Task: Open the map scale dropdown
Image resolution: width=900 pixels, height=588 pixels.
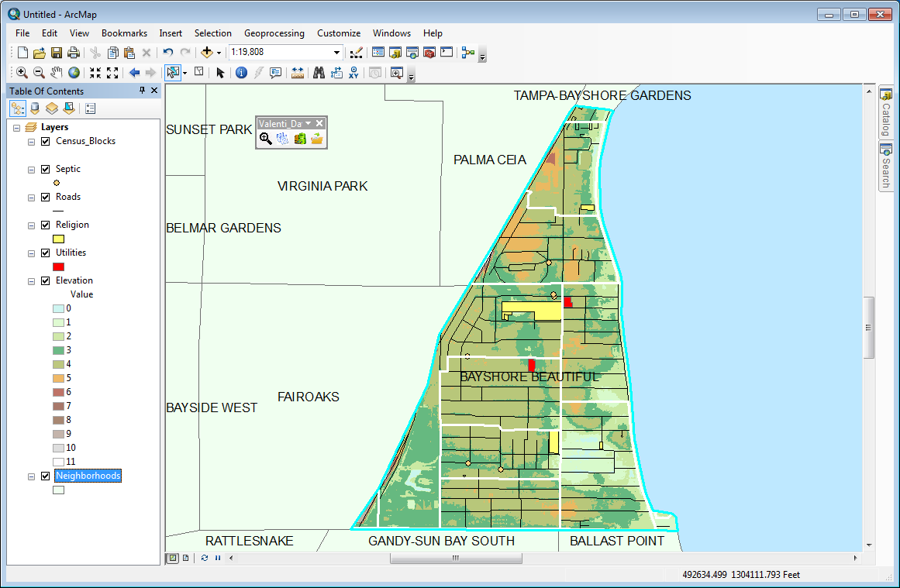Action: click(336, 53)
